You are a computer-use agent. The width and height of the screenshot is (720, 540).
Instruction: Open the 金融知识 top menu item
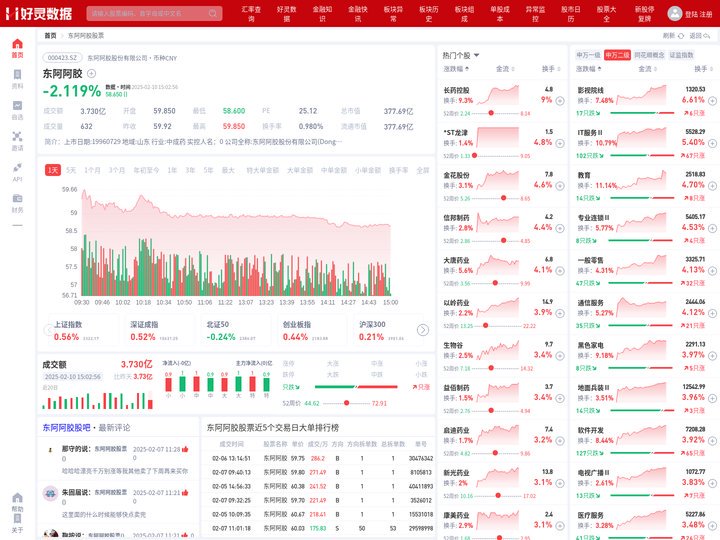(322, 14)
